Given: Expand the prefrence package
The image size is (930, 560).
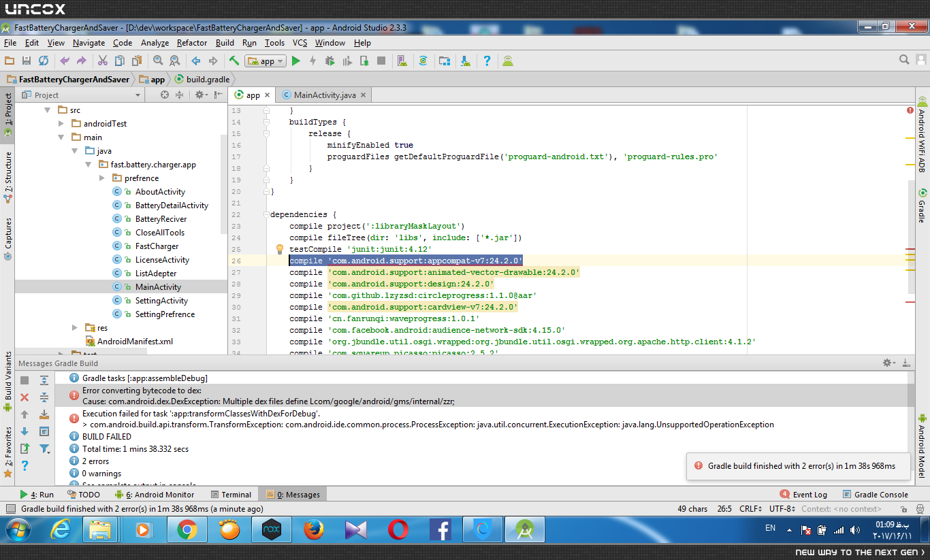Looking at the screenshot, I should (x=102, y=178).
